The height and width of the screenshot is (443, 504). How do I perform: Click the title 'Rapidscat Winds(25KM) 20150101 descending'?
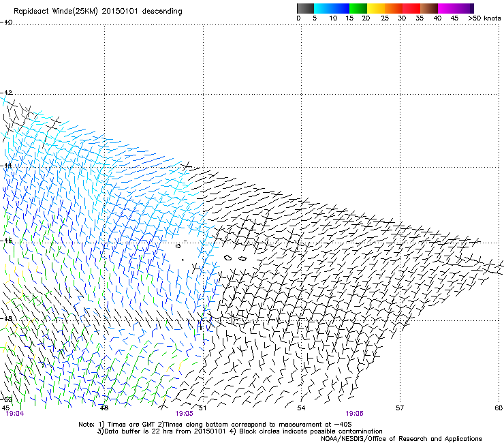click(97, 12)
